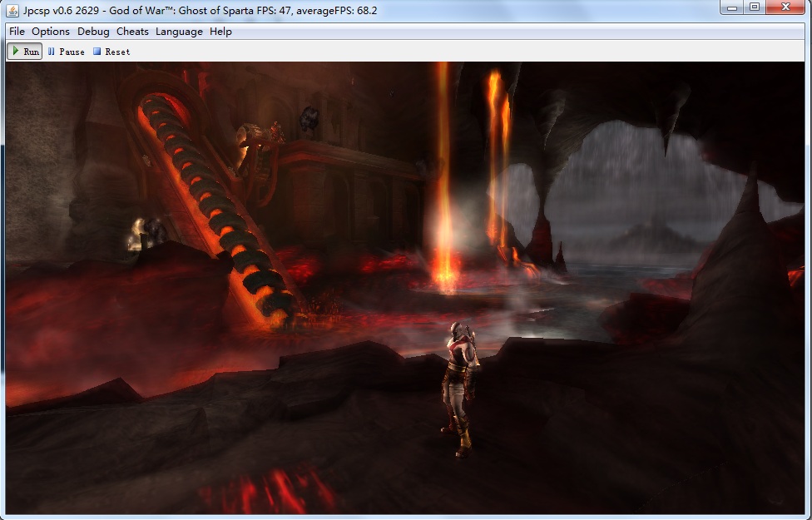The height and width of the screenshot is (520, 812).
Task: Click the window title bar text
Action: point(200,9)
